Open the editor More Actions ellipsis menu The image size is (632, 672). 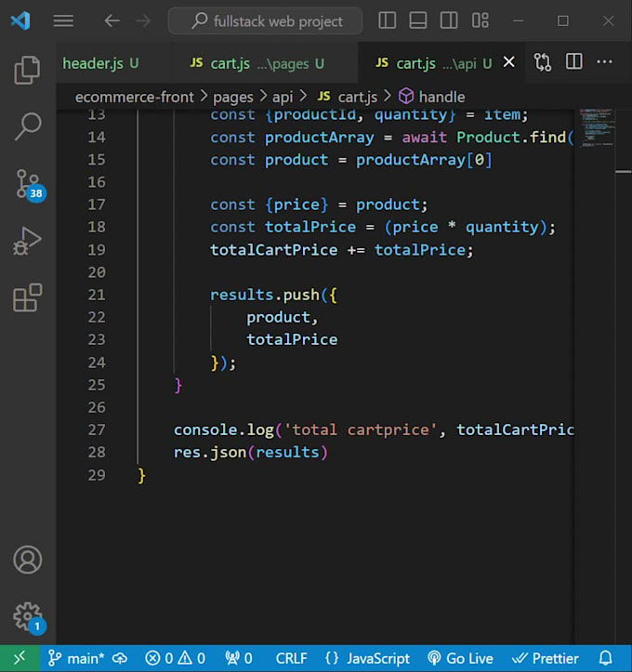click(x=605, y=62)
